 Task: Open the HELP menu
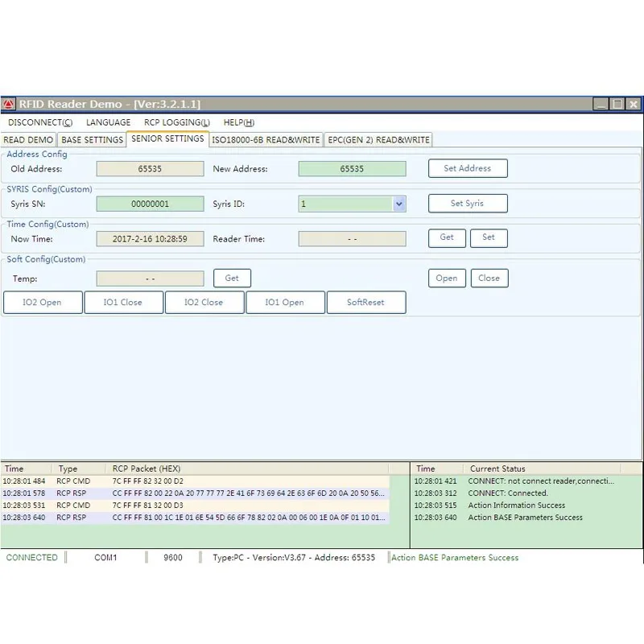pos(238,122)
